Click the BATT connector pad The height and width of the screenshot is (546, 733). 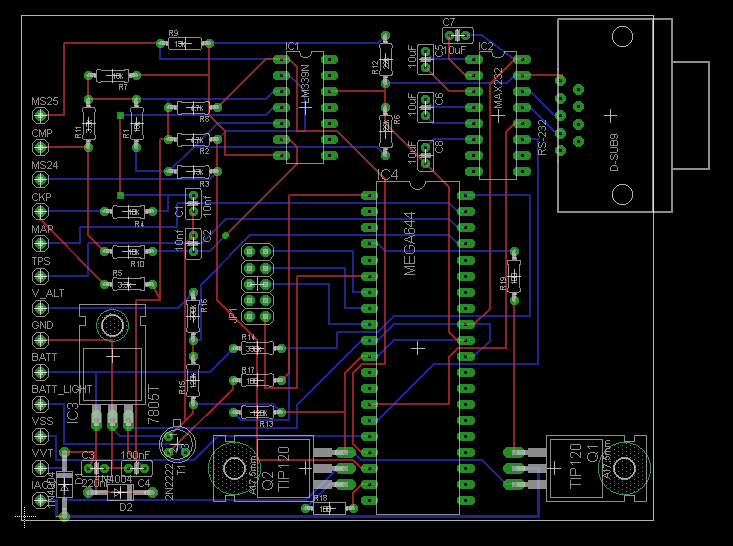pos(40,372)
